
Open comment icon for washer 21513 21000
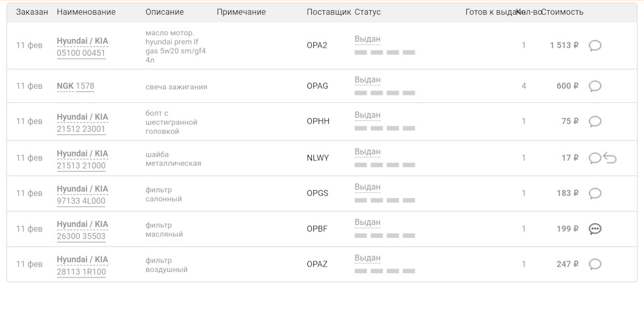pyautogui.click(x=594, y=158)
